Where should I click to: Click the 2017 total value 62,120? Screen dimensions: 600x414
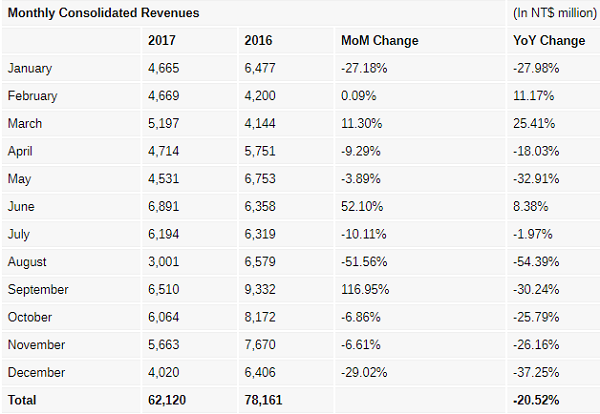pos(167,400)
